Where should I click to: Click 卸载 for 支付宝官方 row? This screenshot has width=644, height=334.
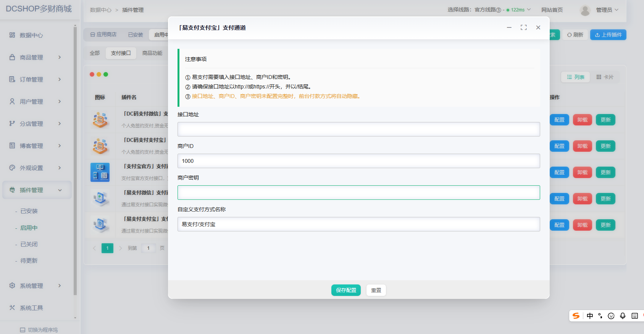[x=583, y=172]
